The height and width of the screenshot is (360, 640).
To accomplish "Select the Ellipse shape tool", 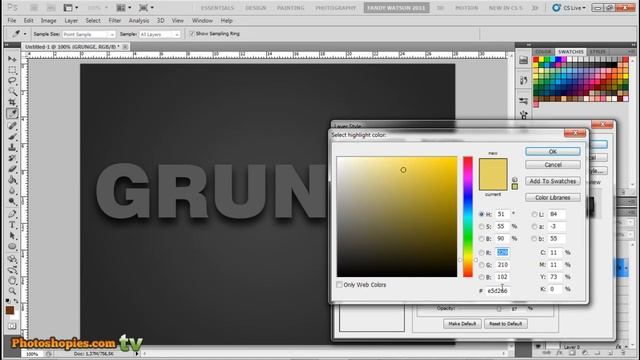I will [x=12, y=247].
